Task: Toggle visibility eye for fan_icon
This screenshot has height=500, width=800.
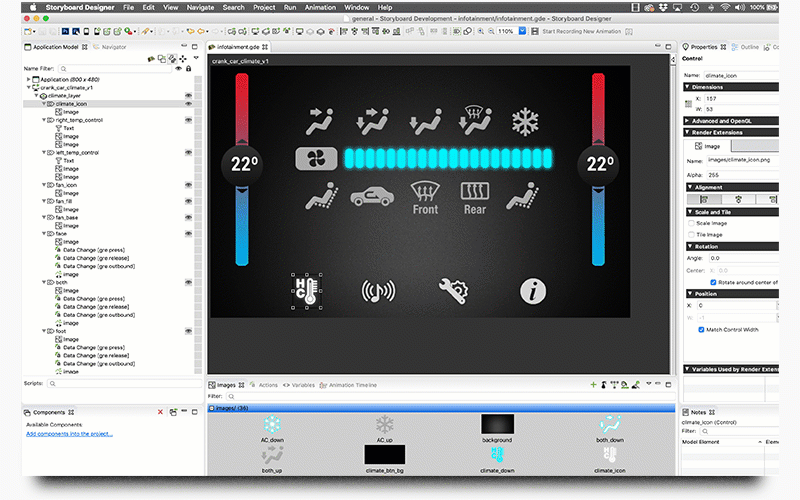Action: click(x=188, y=185)
